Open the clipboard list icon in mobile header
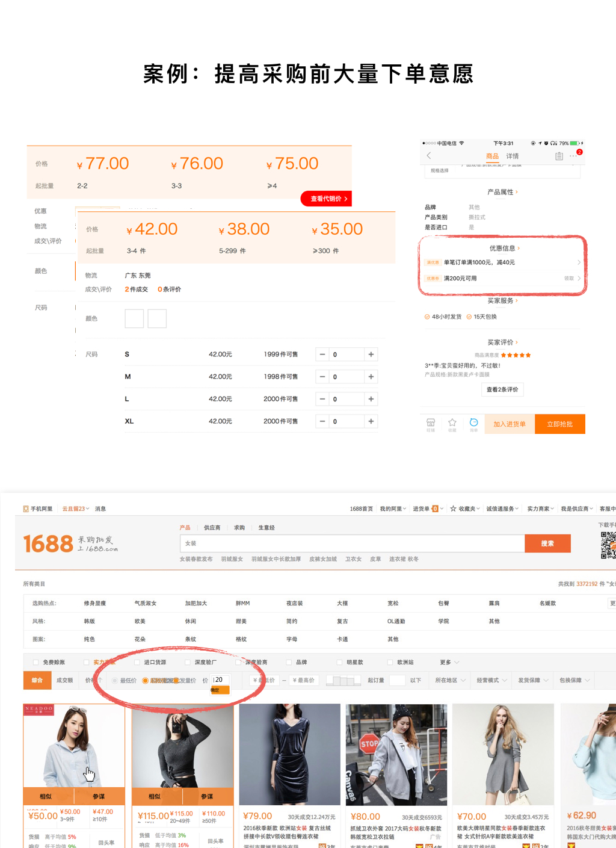Viewport: 616px width, 848px height. [559, 156]
